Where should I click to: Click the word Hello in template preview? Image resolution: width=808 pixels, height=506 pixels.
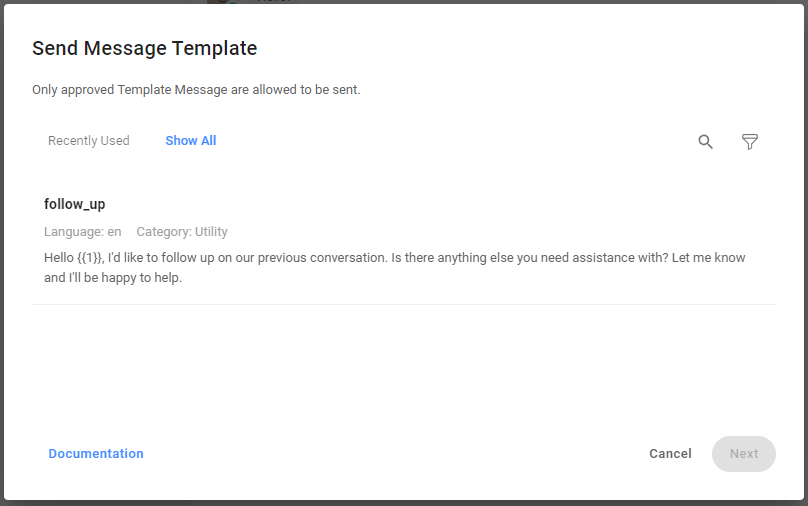[59, 258]
